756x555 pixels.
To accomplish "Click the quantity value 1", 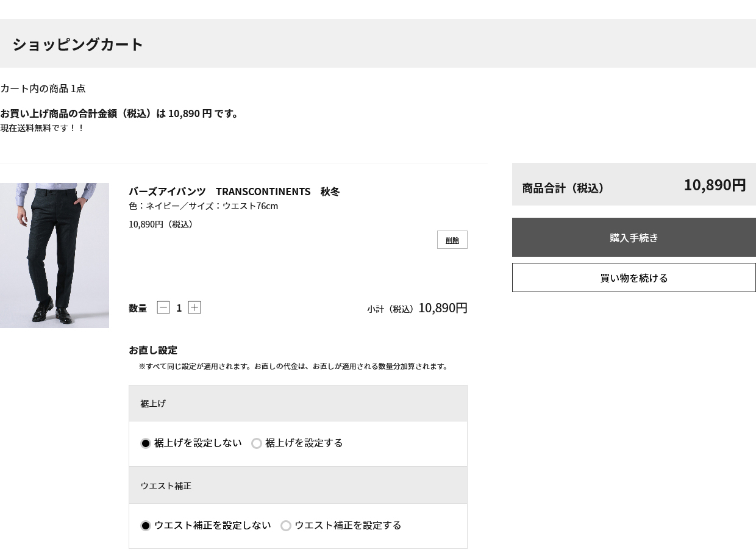I will pos(179,308).
